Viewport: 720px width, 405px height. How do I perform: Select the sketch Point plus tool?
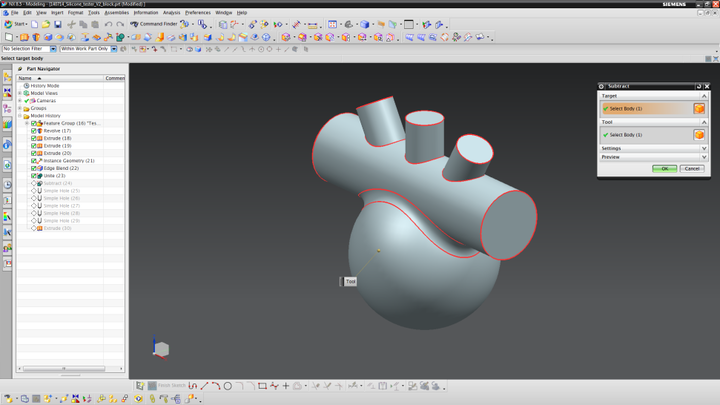[x=286, y=386]
